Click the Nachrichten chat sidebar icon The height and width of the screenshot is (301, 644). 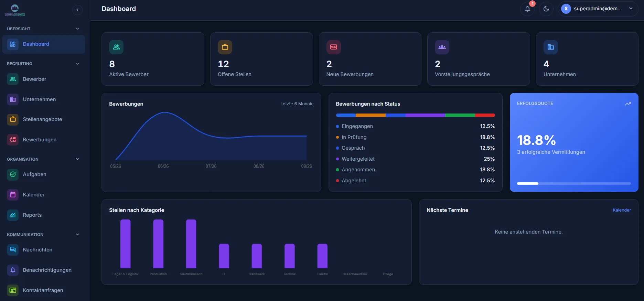13,250
